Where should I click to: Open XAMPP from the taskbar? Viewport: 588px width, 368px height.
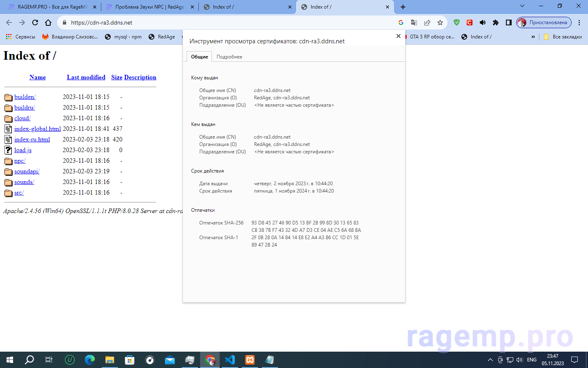tap(250, 360)
